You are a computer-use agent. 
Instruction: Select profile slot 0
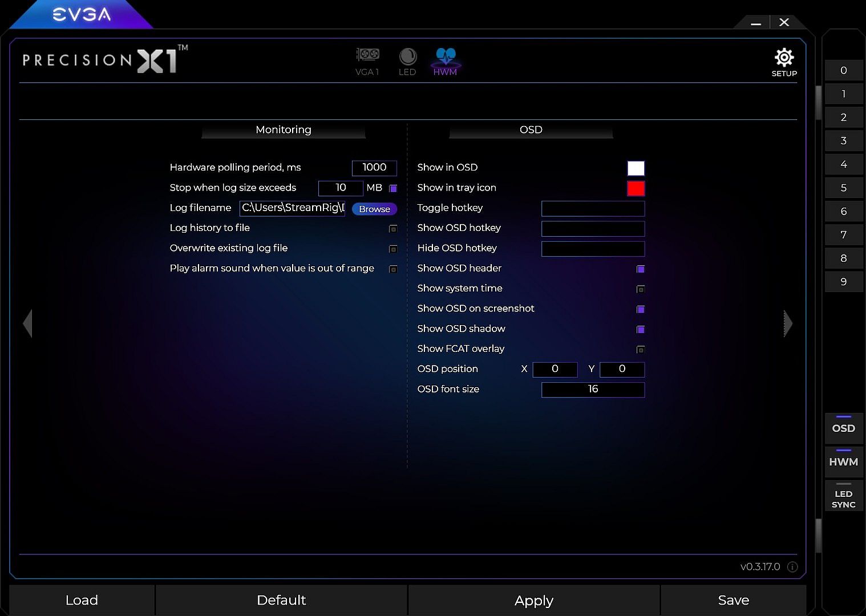(x=844, y=71)
